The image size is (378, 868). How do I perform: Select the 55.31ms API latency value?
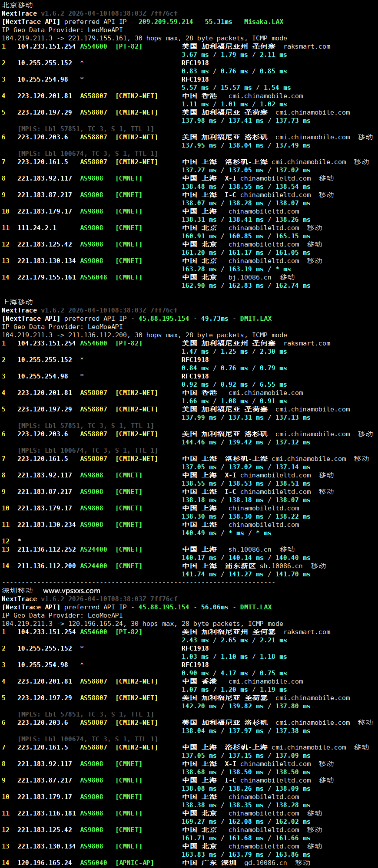click(219, 22)
